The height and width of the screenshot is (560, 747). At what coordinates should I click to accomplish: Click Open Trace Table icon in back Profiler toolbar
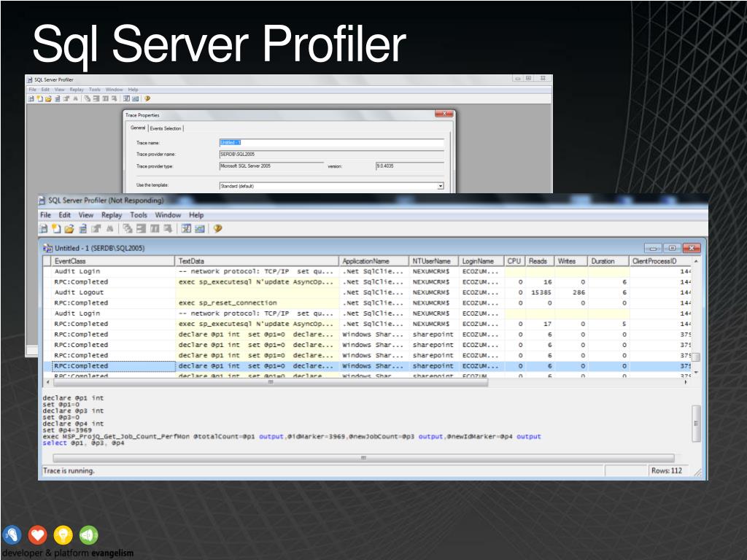[x=58, y=99]
